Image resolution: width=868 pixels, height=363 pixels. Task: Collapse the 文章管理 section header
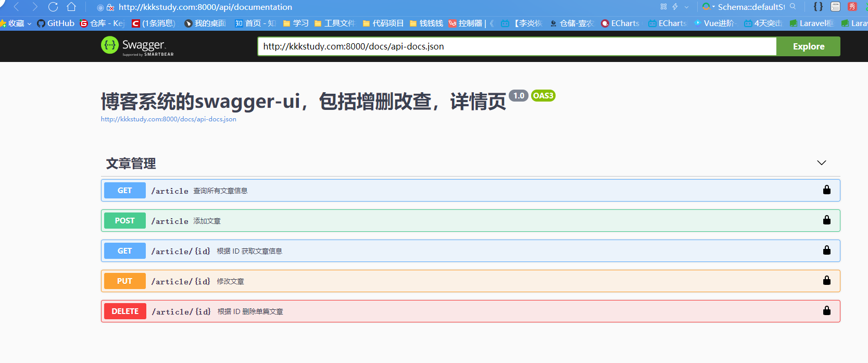click(471, 164)
